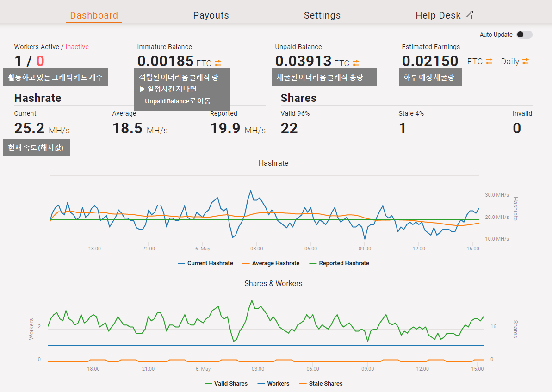Swap currency icon beside Estimated Earnings ETC
The image size is (552, 392).
tap(489, 61)
